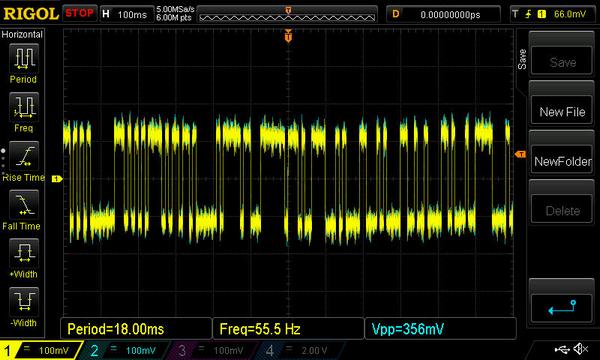Screen dimensions: 600x360
Task: Select channel 3 tab
Action: (211, 350)
